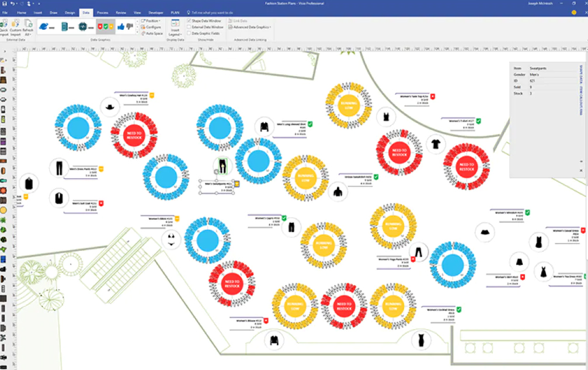Click the Sweatpants value in Shape Data
Screen dimensions: 588x370
click(x=538, y=68)
